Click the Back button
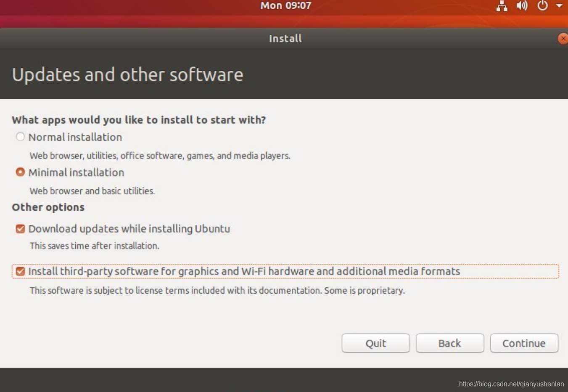Viewport: 568px width, 392px height. pyautogui.click(x=450, y=343)
